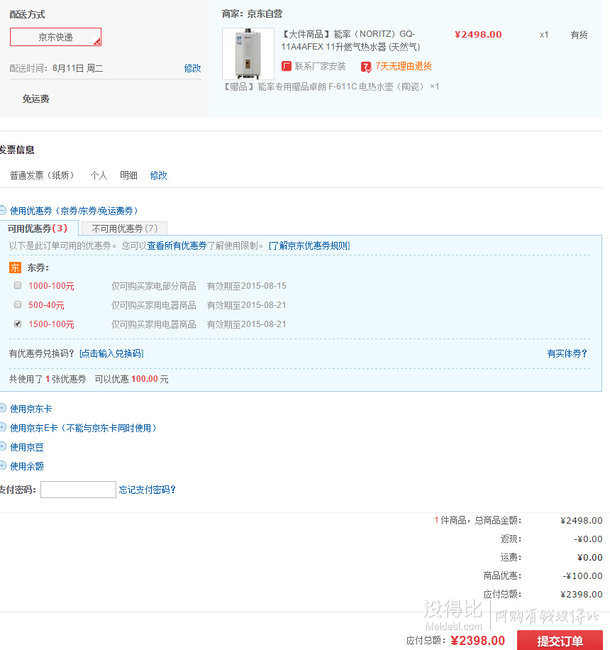Open 了解京东优惠券规则 link
The width and height of the screenshot is (610, 650).
(309, 246)
